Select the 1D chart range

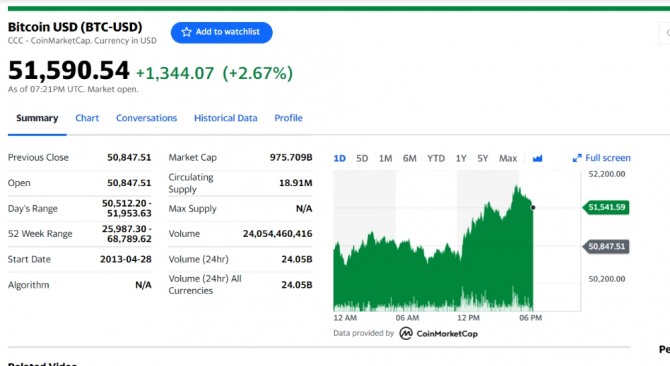pos(340,158)
